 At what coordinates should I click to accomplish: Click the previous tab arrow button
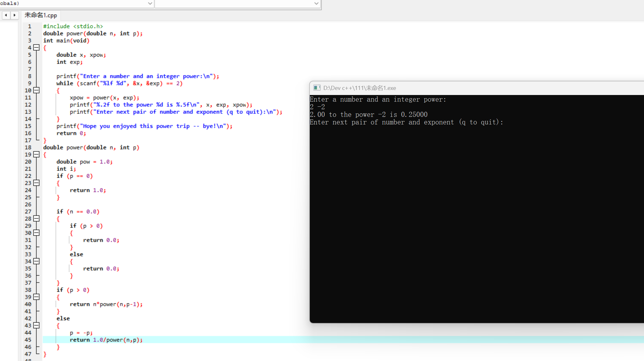[6, 15]
